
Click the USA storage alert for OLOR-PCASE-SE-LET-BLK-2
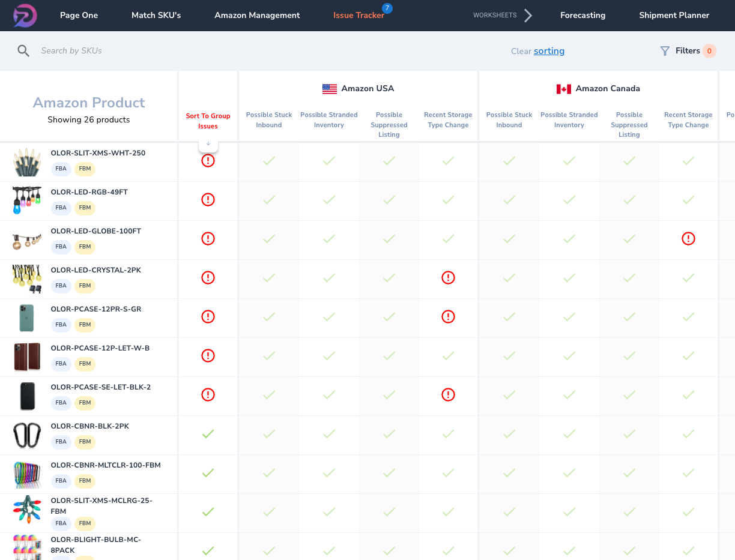448,395
